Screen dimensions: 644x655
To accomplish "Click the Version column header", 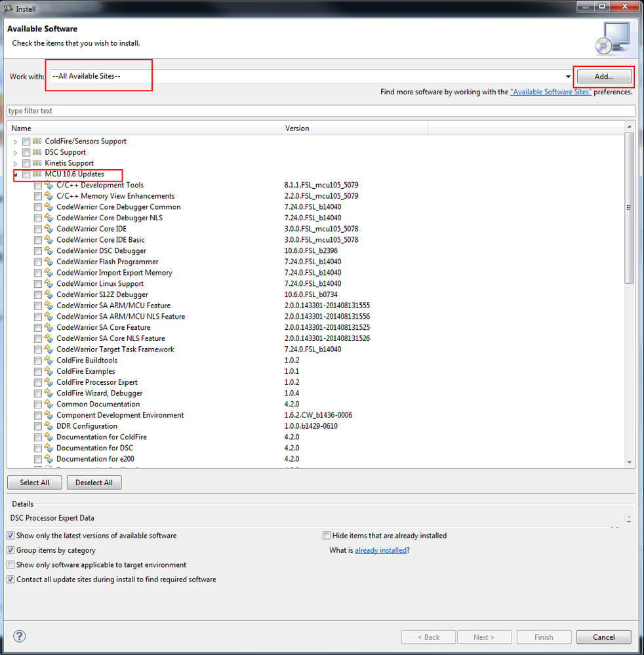I will (x=355, y=129).
